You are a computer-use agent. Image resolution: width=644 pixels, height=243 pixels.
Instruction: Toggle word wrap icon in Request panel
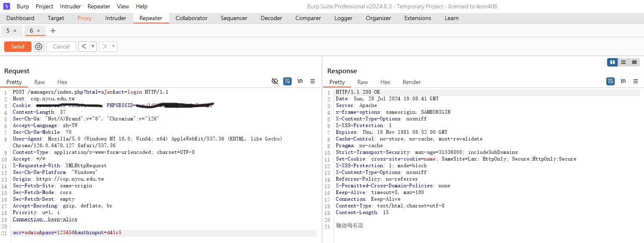(287, 81)
